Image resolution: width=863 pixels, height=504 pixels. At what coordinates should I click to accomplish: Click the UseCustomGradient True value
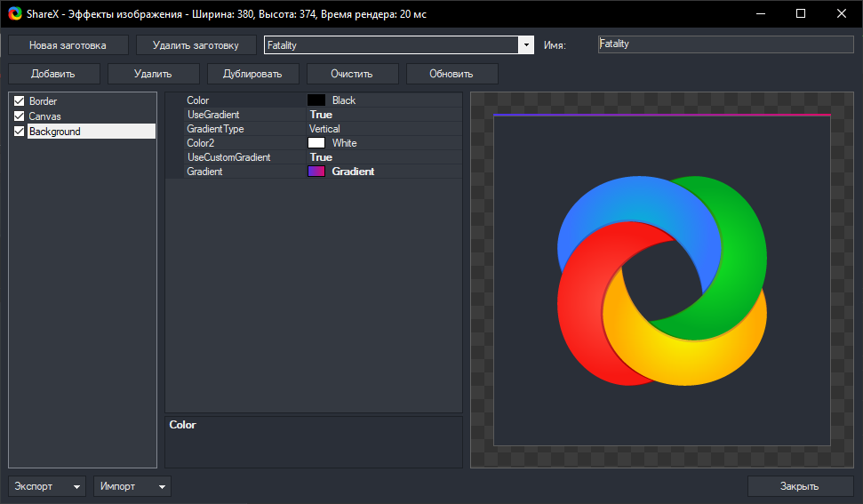click(x=321, y=157)
